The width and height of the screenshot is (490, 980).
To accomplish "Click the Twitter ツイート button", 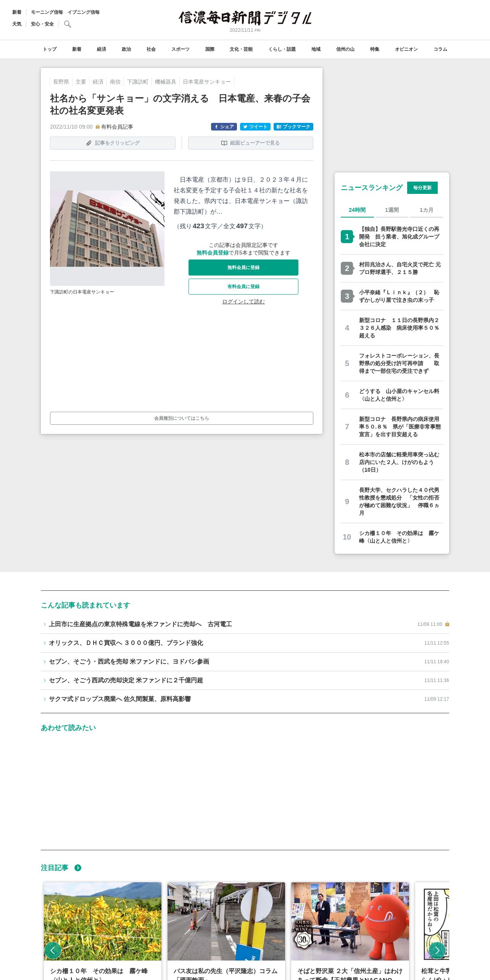I will [x=255, y=127].
